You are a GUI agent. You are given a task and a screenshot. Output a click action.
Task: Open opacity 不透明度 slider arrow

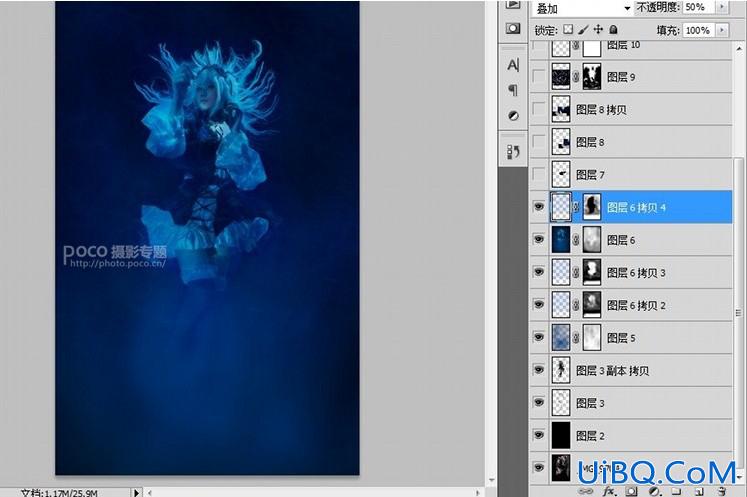tap(722, 7)
